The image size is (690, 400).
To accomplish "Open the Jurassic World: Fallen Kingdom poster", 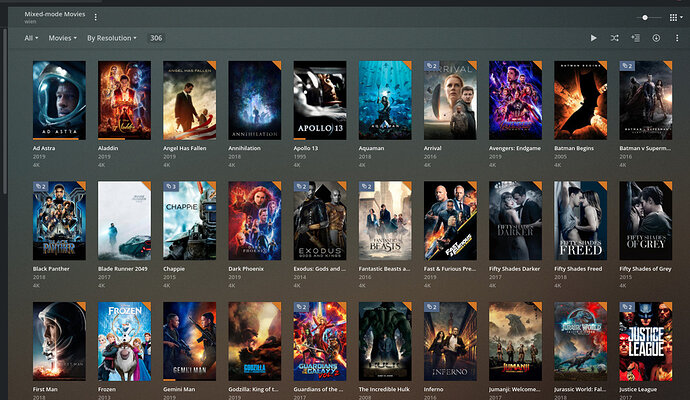I will coord(580,341).
